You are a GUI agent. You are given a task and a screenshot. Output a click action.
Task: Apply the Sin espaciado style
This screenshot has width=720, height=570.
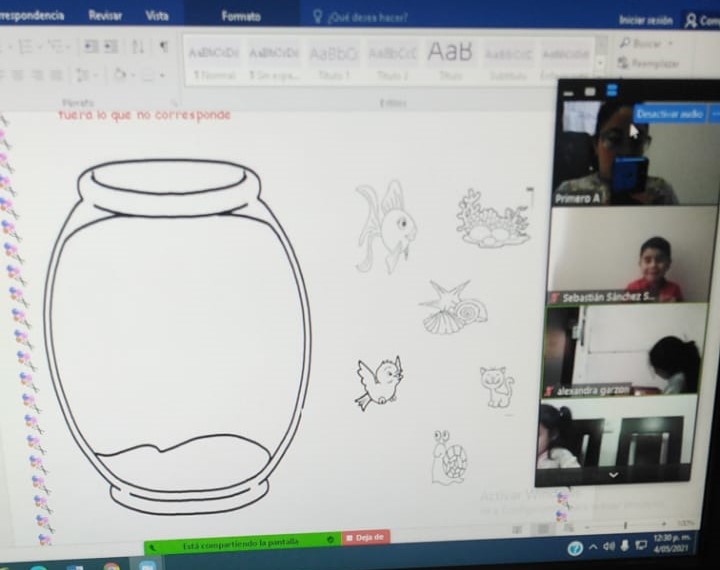tap(274, 62)
